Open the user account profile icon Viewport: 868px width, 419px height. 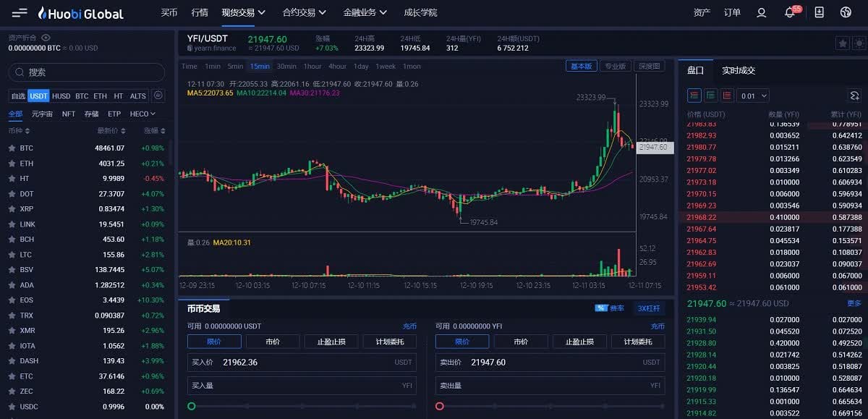click(761, 13)
